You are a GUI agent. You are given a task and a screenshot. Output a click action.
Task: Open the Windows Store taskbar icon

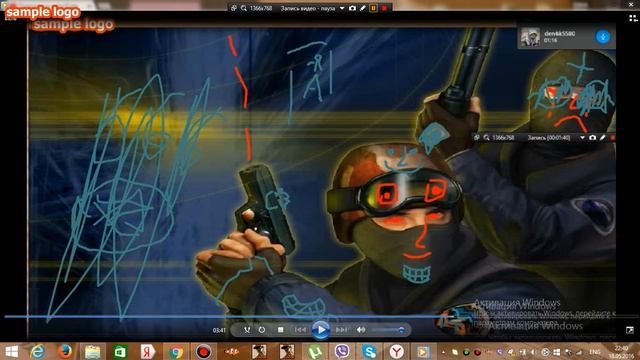tap(120, 351)
